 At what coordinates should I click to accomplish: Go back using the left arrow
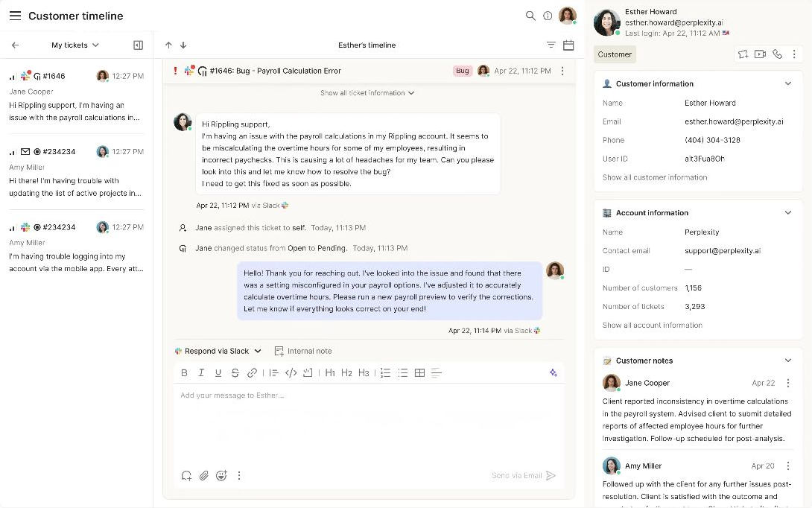[x=15, y=45]
